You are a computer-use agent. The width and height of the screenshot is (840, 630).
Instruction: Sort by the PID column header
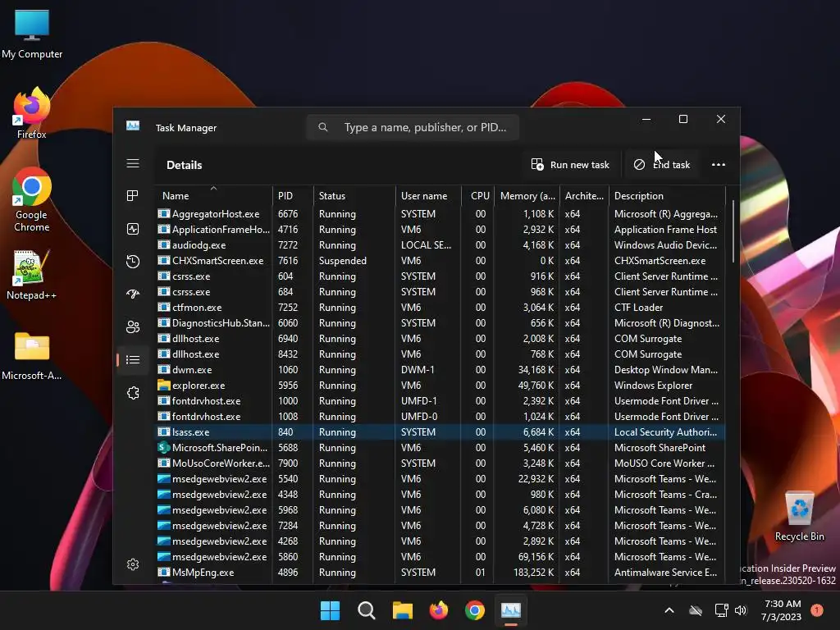[293, 195]
